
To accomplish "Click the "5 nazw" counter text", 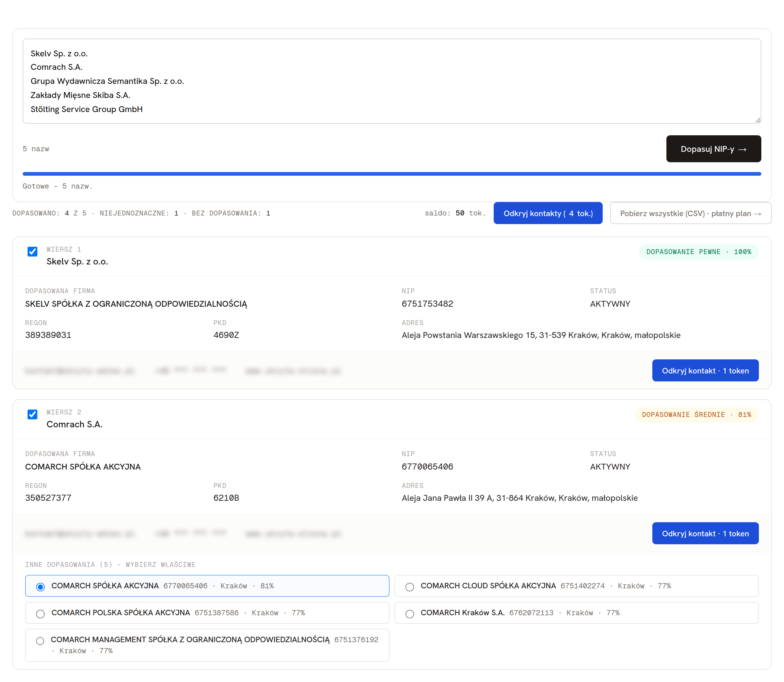I will pos(36,149).
